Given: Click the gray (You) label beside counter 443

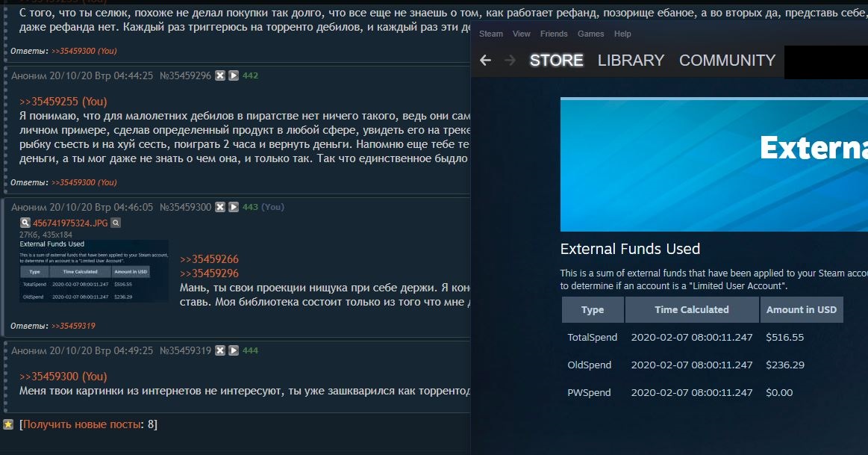Looking at the screenshot, I should [272, 207].
